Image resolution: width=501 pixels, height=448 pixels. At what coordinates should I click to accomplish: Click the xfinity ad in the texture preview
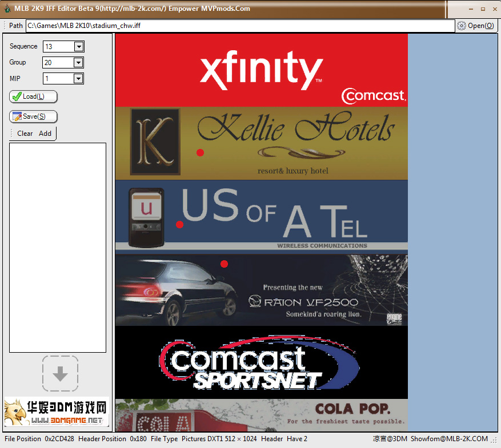click(262, 70)
